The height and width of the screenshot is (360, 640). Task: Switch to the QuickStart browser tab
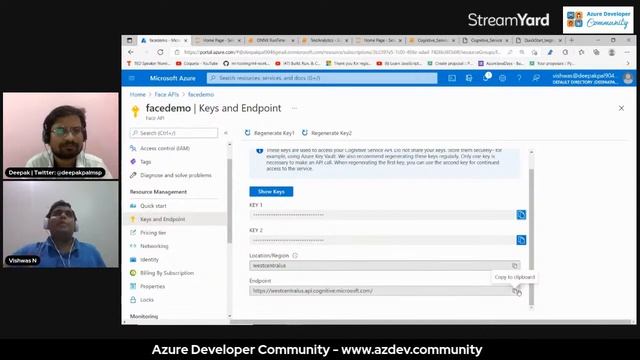[x=539, y=40]
